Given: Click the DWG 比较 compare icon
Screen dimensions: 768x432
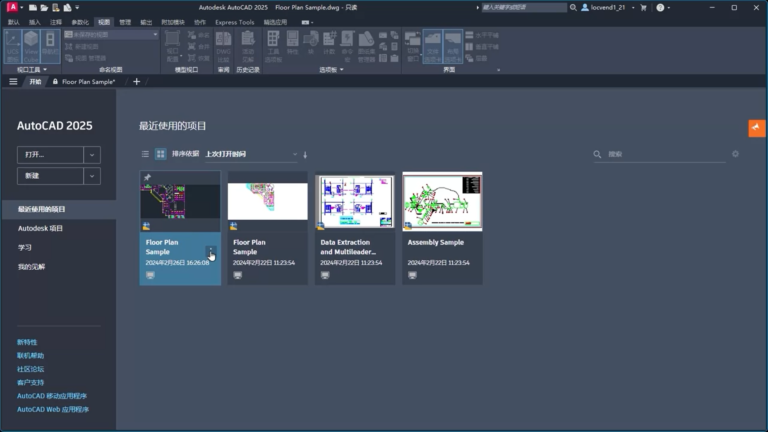Looking at the screenshot, I should click(x=223, y=47).
